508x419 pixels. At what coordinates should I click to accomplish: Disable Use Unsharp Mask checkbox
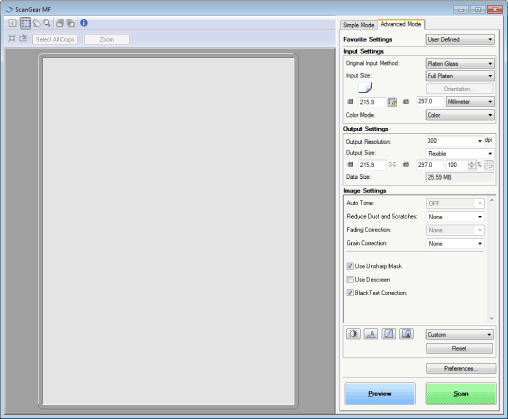coord(350,266)
